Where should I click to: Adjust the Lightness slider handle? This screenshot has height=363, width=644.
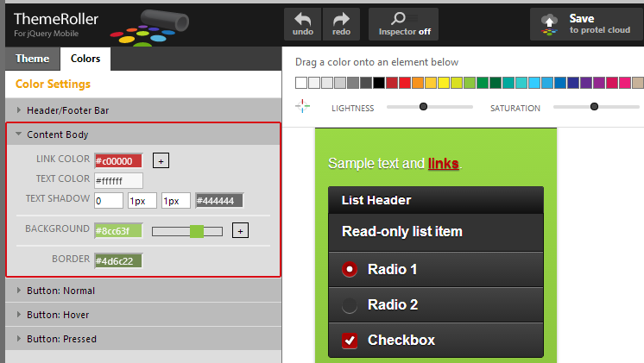pos(423,107)
